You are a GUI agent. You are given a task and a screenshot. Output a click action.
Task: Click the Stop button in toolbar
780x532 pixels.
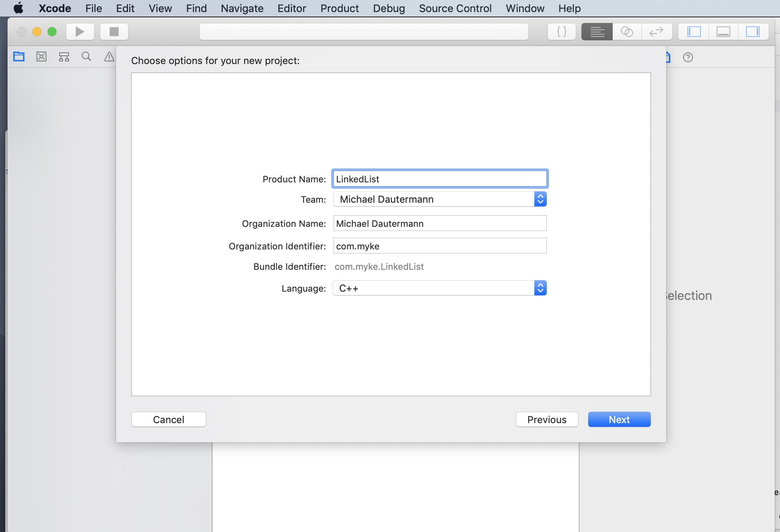114,32
